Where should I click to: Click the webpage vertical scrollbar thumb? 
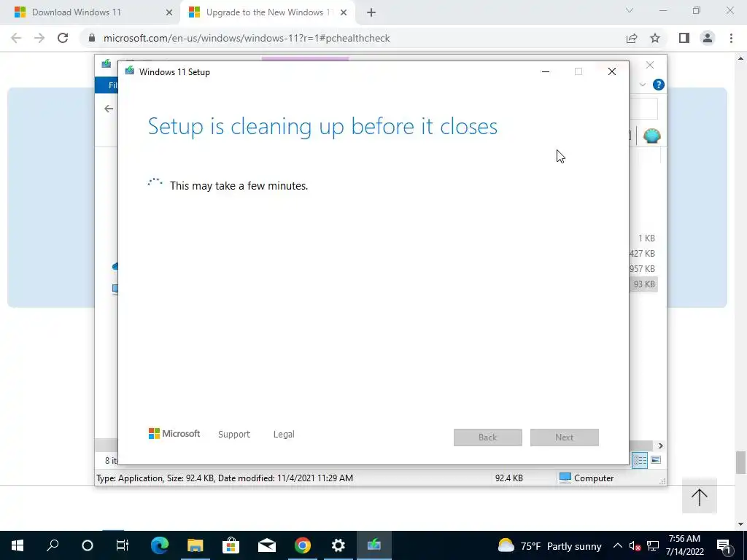(740, 463)
